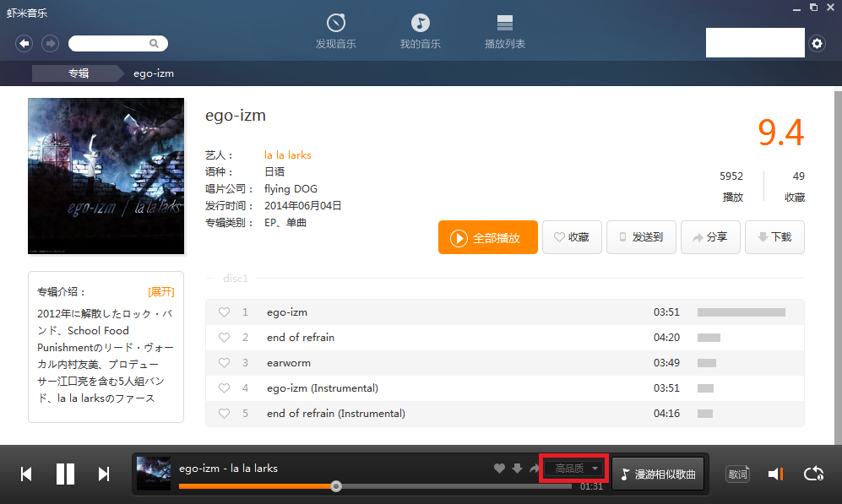Share the now-playing song from player bar
The width and height of the screenshot is (842, 504).
click(534, 469)
